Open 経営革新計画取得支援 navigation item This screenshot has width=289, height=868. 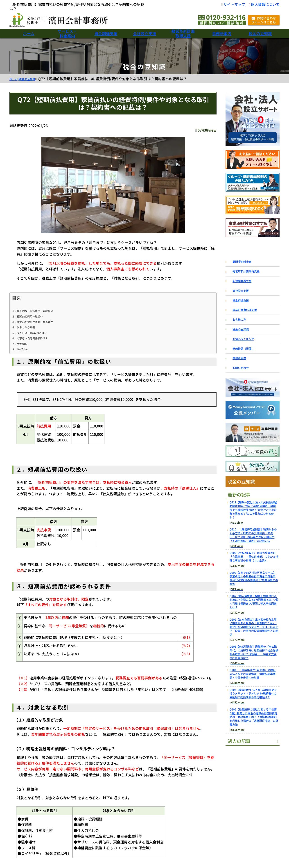tap(183, 34)
